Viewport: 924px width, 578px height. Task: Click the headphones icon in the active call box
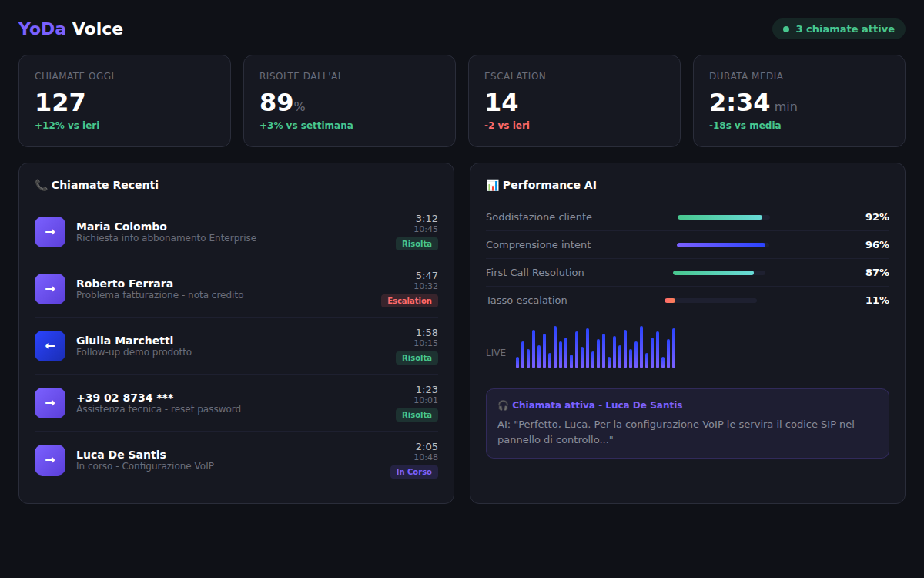click(x=503, y=405)
